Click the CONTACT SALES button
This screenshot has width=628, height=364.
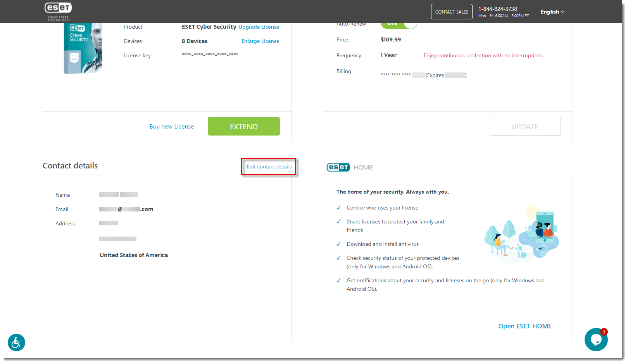pos(452,12)
